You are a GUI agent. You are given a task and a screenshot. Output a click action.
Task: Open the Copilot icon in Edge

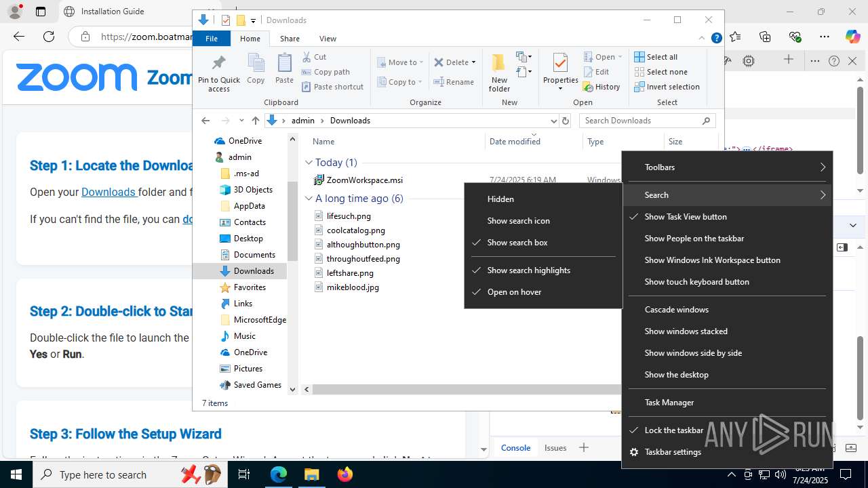[852, 37]
